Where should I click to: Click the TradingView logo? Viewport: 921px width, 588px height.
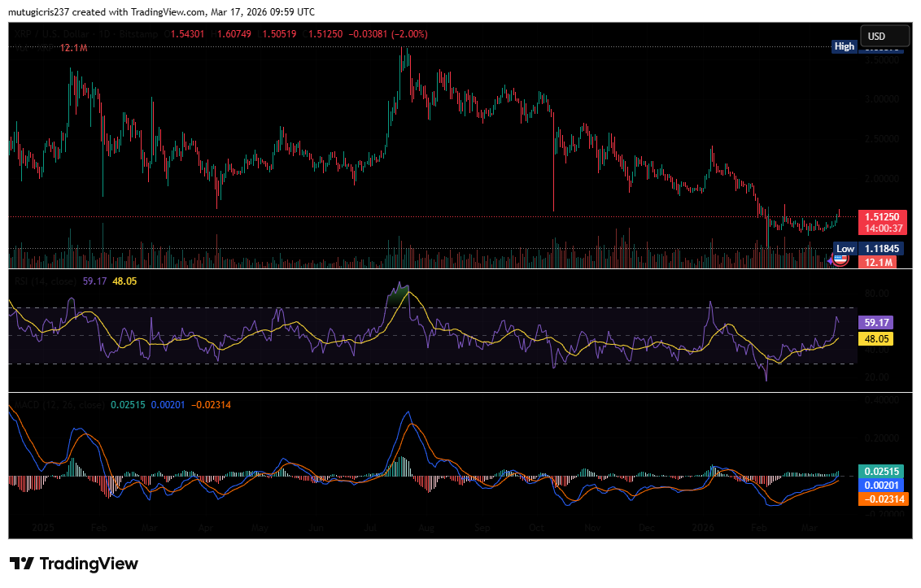(x=74, y=564)
